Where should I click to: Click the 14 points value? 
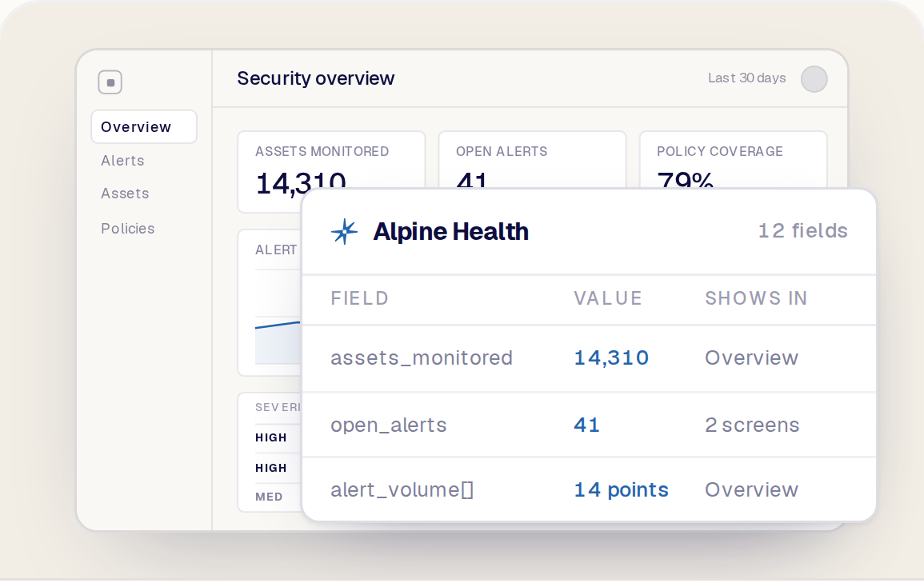tap(621, 490)
